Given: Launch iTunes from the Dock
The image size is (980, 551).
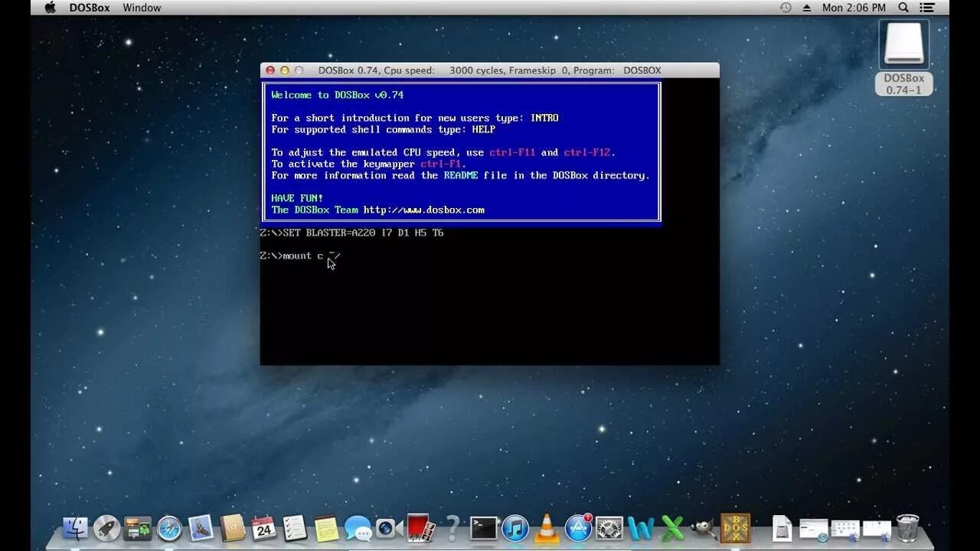Looking at the screenshot, I should [515, 528].
